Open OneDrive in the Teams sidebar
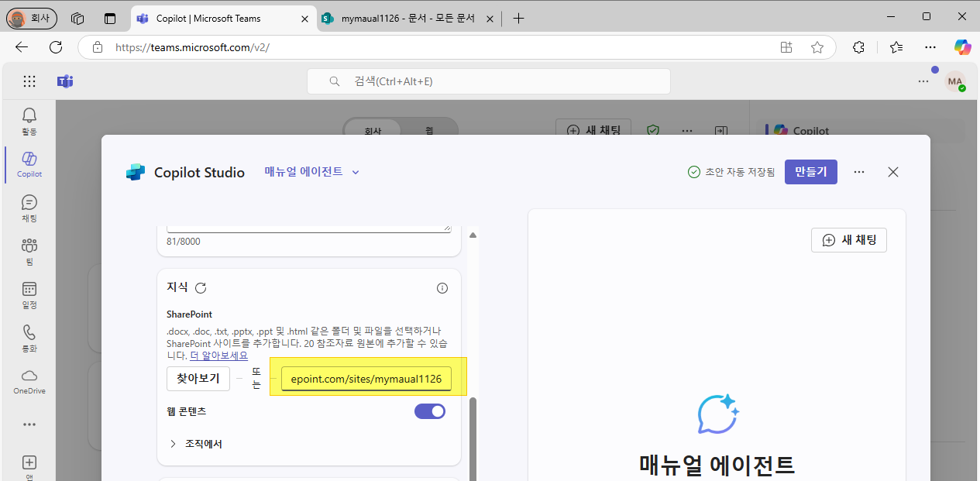 [29, 381]
